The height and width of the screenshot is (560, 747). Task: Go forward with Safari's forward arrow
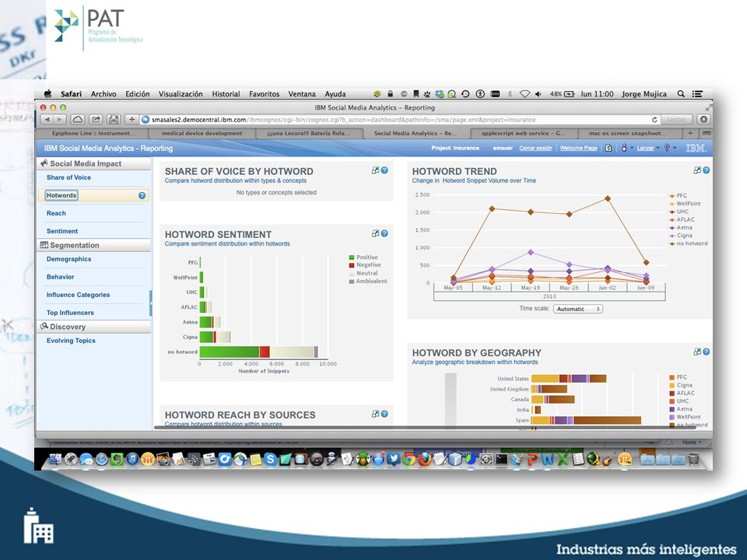point(60,120)
